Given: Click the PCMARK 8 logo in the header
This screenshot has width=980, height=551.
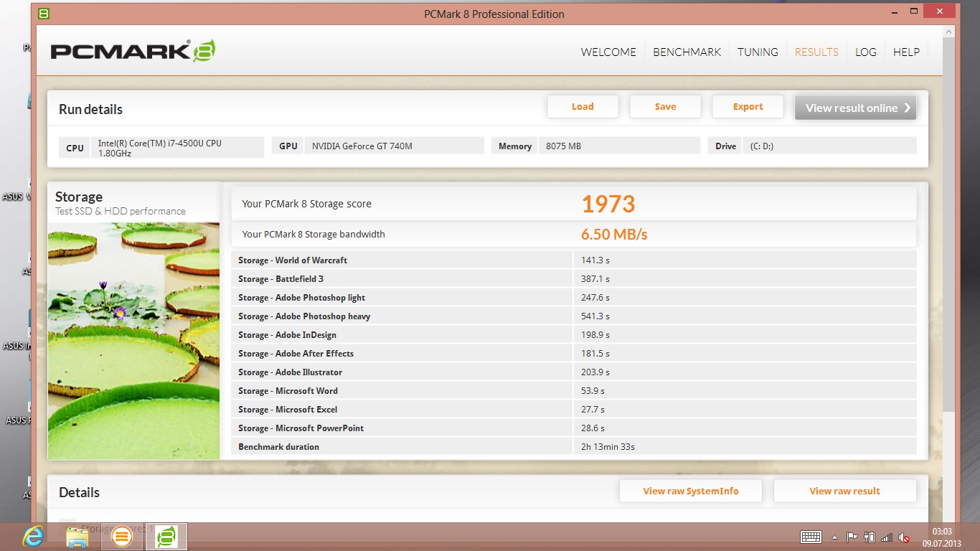Looking at the screenshot, I should (x=133, y=51).
